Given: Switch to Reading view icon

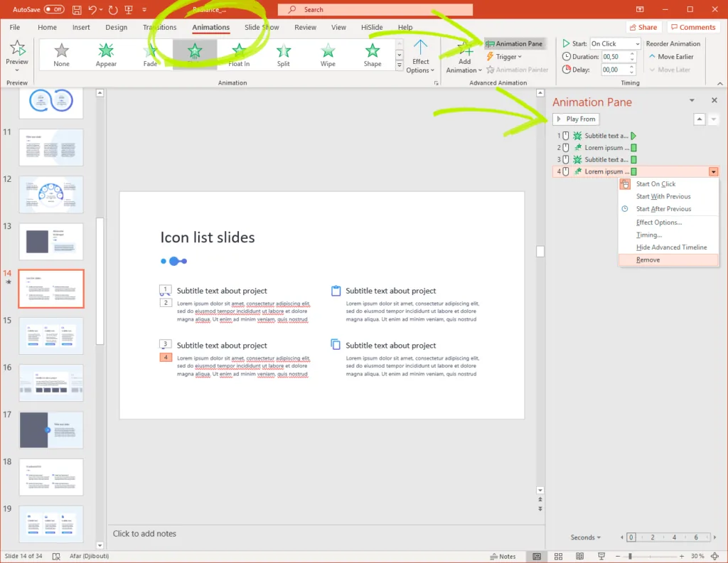Looking at the screenshot, I should pyautogui.click(x=580, y=556).
